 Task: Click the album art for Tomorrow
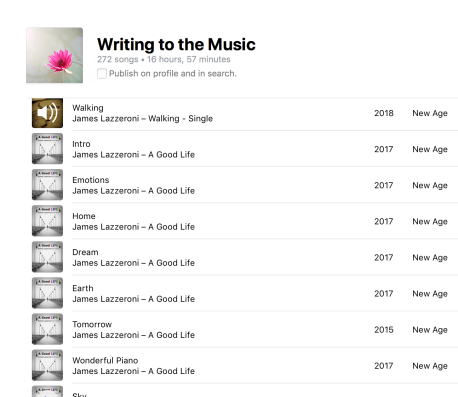click(47, 329)
